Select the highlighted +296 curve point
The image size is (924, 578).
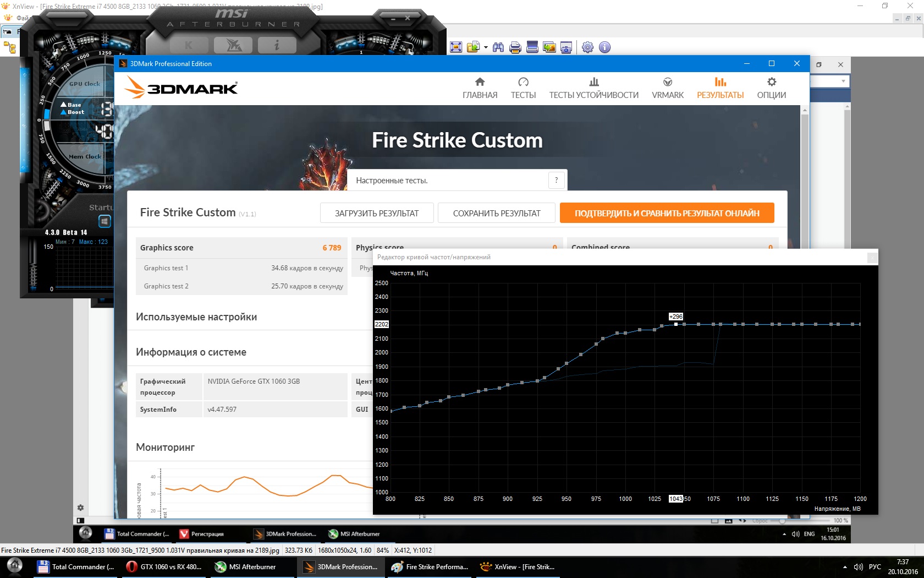[x=676, y=324]
